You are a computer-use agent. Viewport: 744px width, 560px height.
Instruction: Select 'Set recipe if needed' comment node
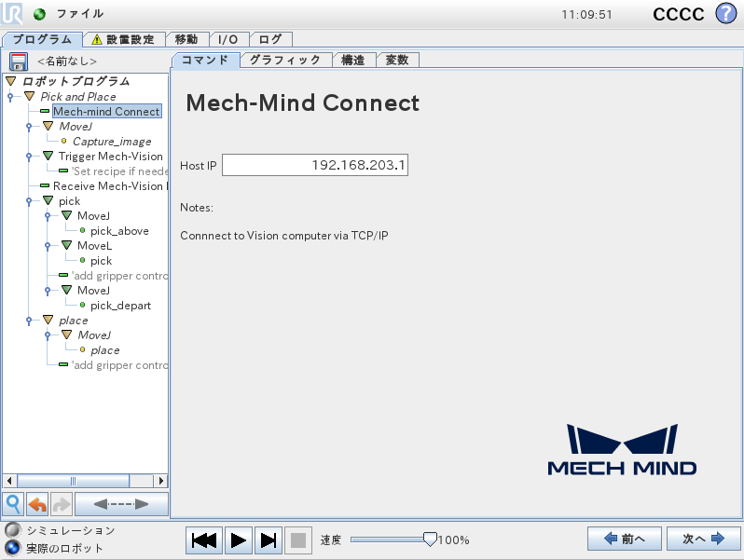tap(119, 171)
